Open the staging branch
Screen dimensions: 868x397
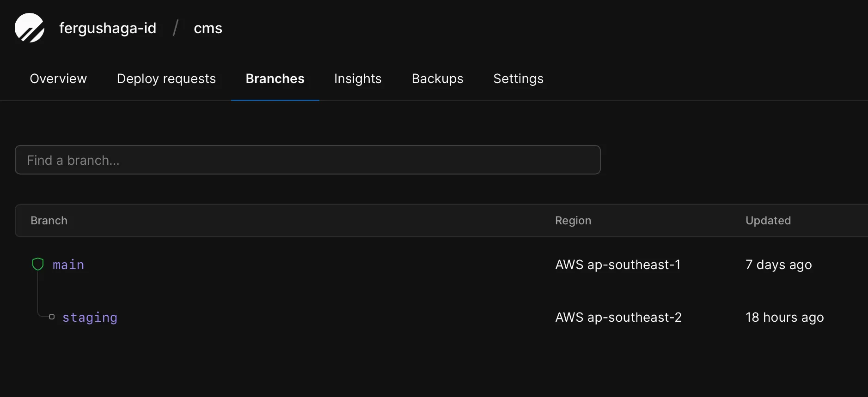click(x=90, y=318)
